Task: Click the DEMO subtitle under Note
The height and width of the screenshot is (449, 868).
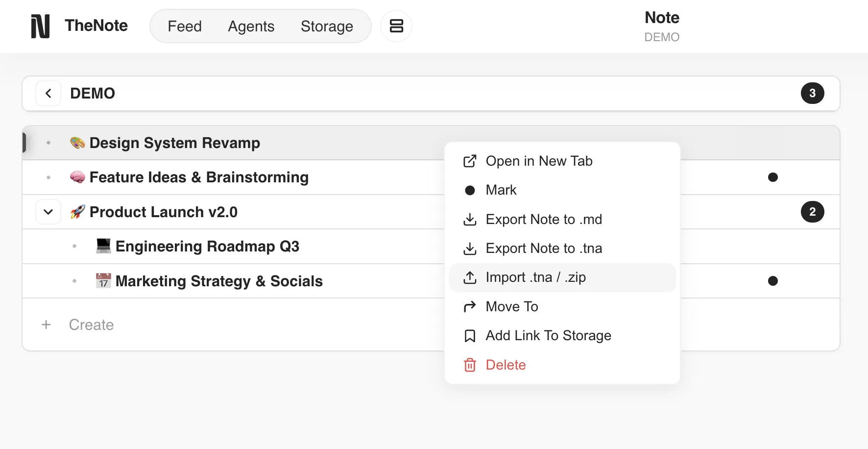Action: click(662, 37)
